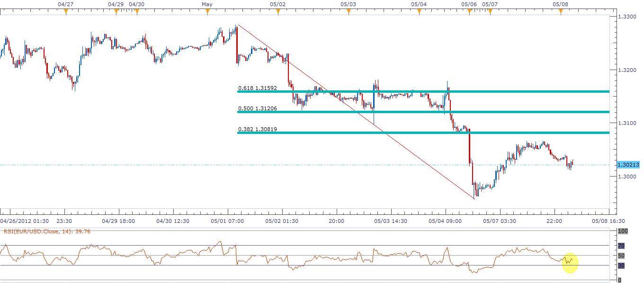Viewport: 644px width, 283px height.
Task: Click the orange day marker under 05/03
Action: point(349,12)
